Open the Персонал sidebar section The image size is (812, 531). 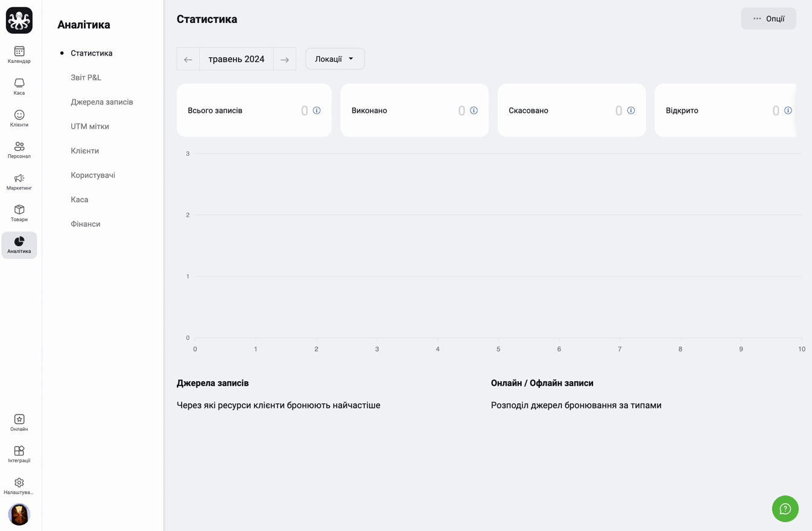pyautogui.click(x=19, y=150)
